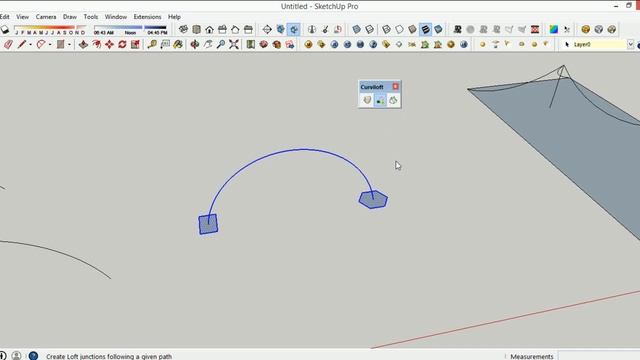Select the Rotate tool
The width and height of the screenshot is (640, 360).
(122, 44)
